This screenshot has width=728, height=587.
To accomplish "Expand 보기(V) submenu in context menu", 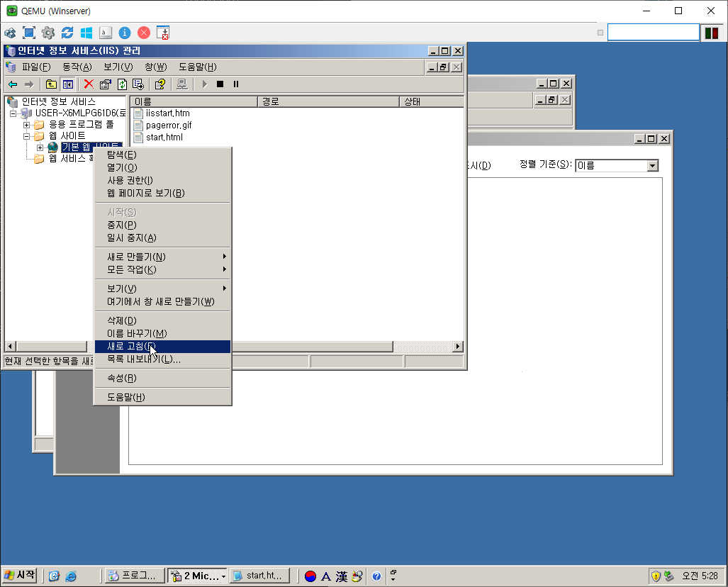I will (x=162, y=289).
